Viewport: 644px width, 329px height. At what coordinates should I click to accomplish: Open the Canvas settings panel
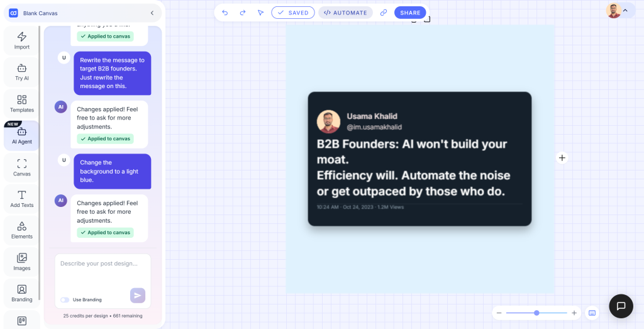[x=22, y=167]
